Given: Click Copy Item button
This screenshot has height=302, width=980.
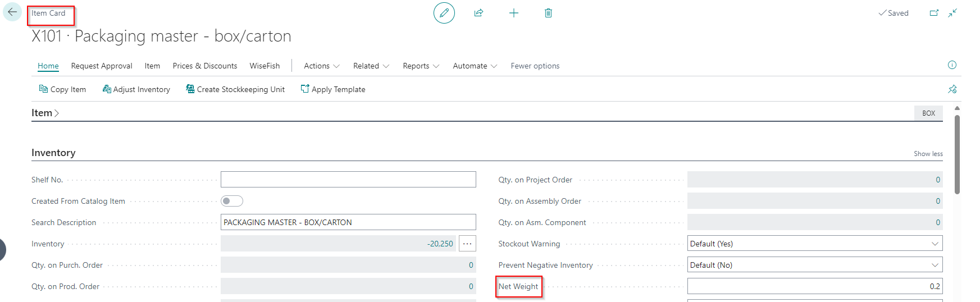Looking at the screenshot, I should tap(62, 89).
